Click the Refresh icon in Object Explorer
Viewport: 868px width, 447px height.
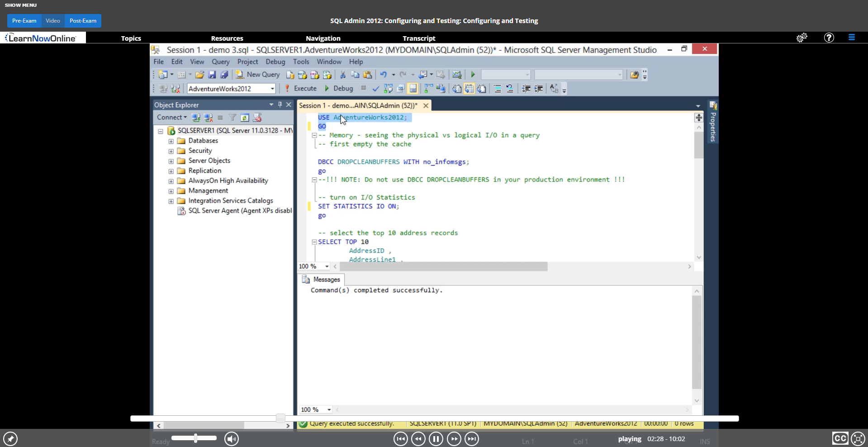tap(245, 118)
